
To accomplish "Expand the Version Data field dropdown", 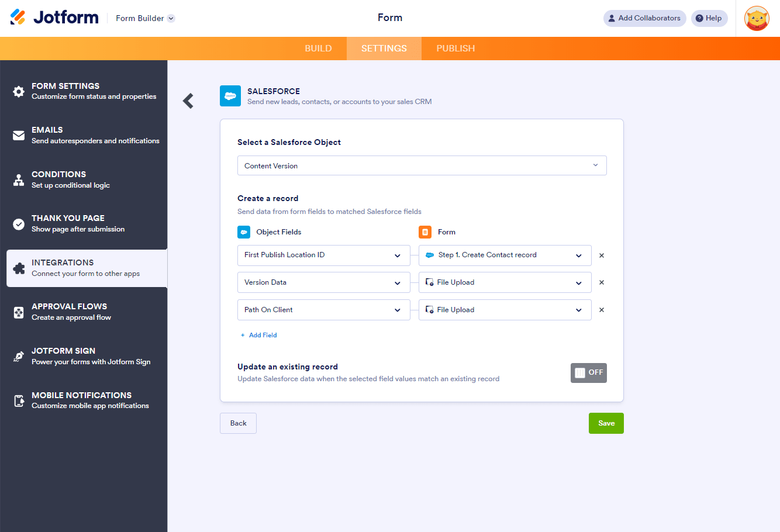I will coord(323,282).
